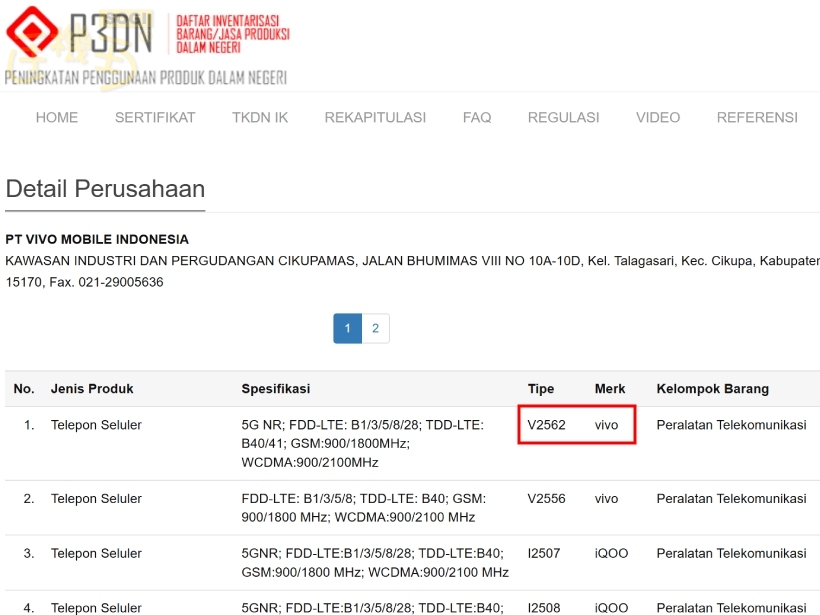820x615 pixels.
Task: Open the HOME menu item
Action: click(57, 117)
